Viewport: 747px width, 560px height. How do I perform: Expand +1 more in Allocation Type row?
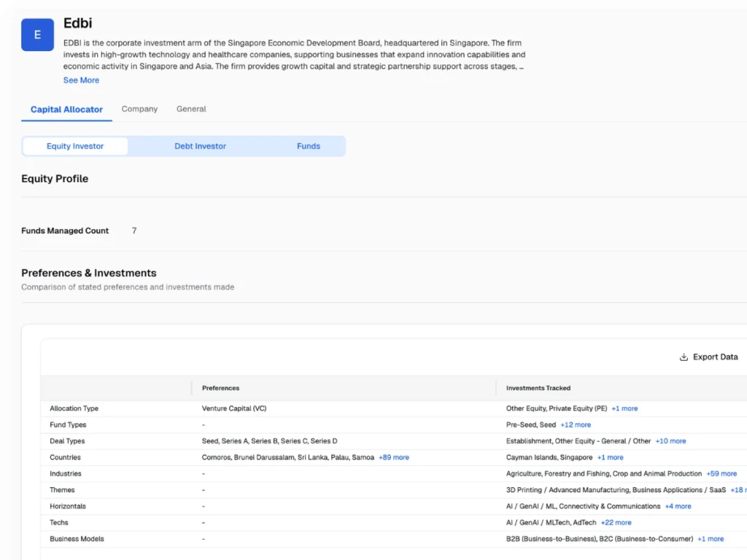point(624,408)
